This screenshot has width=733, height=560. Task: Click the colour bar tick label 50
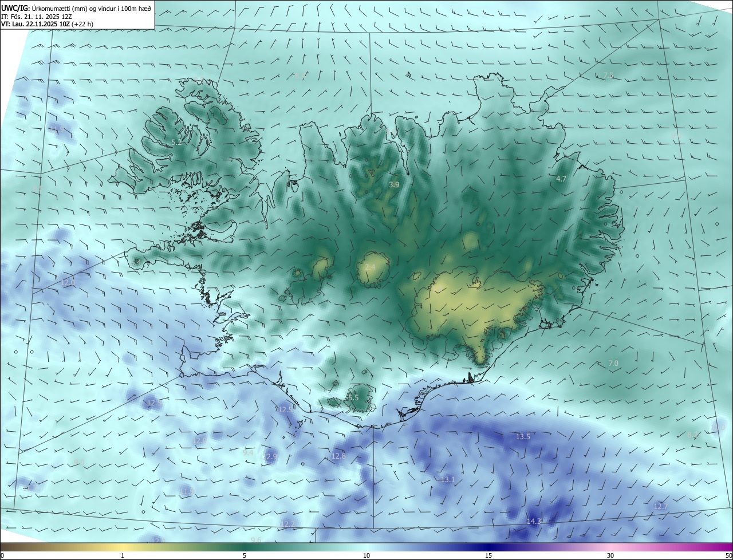728,555
